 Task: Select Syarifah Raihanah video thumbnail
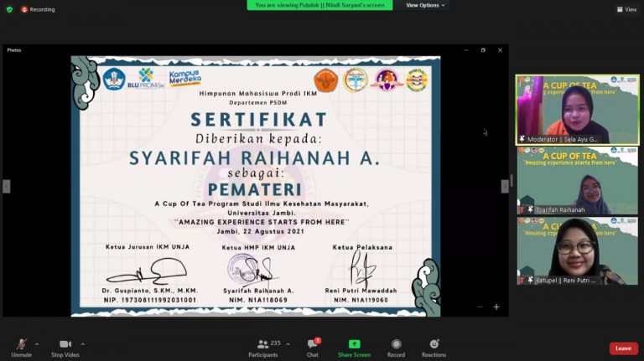(x=578, y=181)
